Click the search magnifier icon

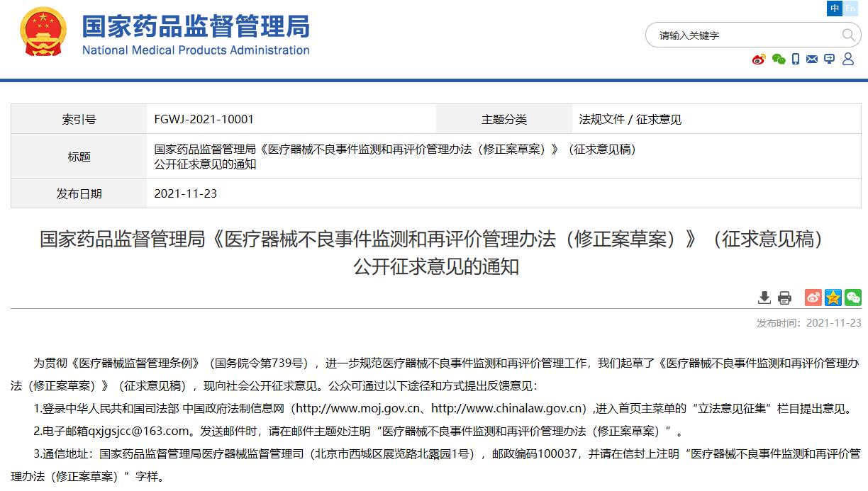(848, 35)
